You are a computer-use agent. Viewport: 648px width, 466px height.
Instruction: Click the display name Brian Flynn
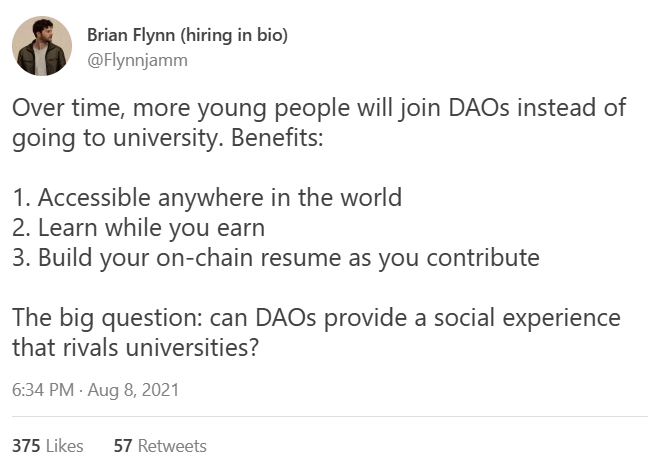(x=131, y=35)
